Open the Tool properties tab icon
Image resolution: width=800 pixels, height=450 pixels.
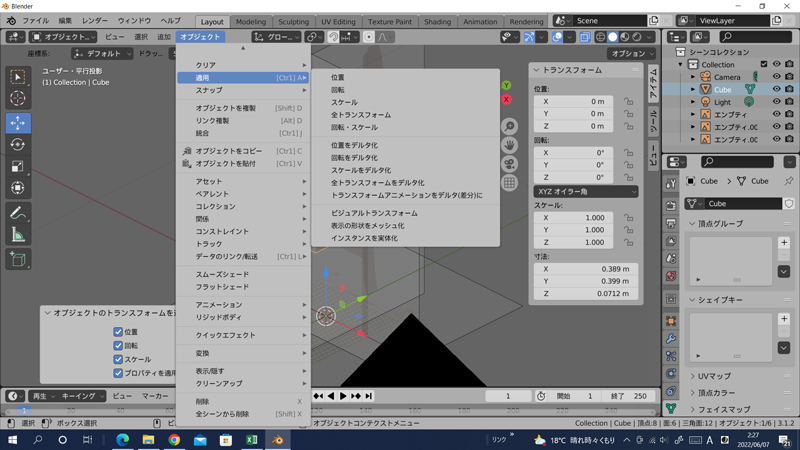click(x=671, y=184)
